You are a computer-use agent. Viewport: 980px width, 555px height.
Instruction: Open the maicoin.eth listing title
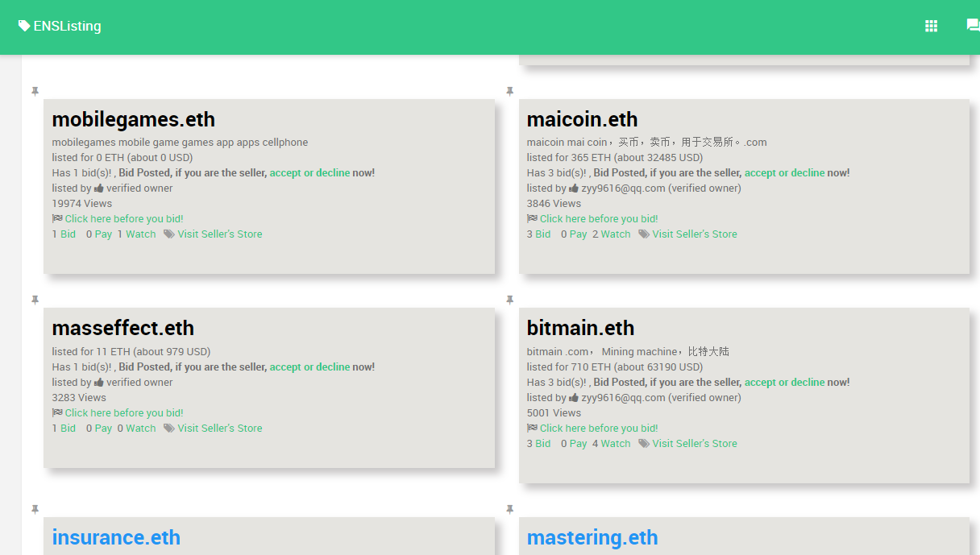point(582,119)
